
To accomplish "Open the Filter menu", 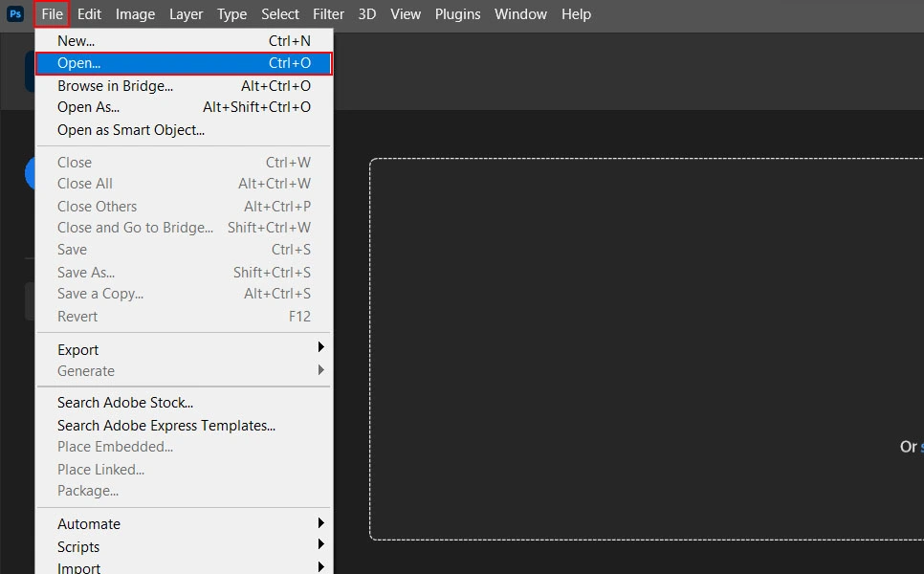I will 328,14.
